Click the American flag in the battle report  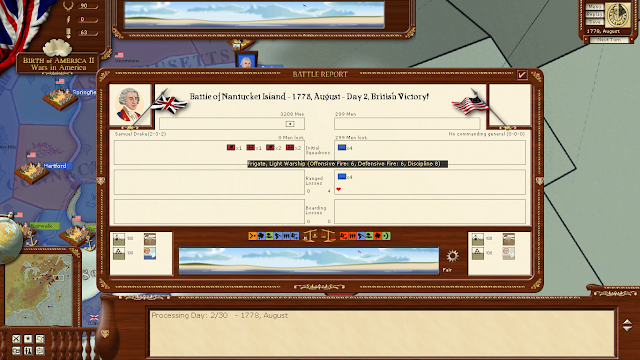coord(470,105)
